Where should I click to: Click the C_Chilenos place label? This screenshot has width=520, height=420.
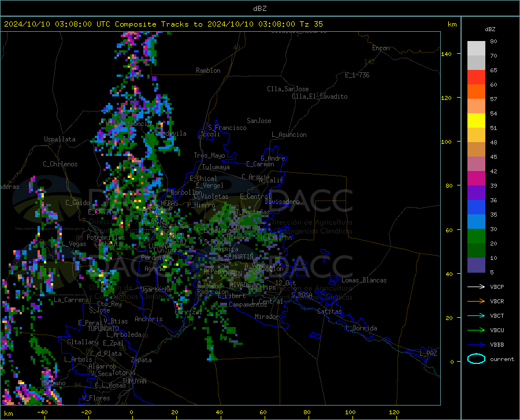click(x=60, y=164)
